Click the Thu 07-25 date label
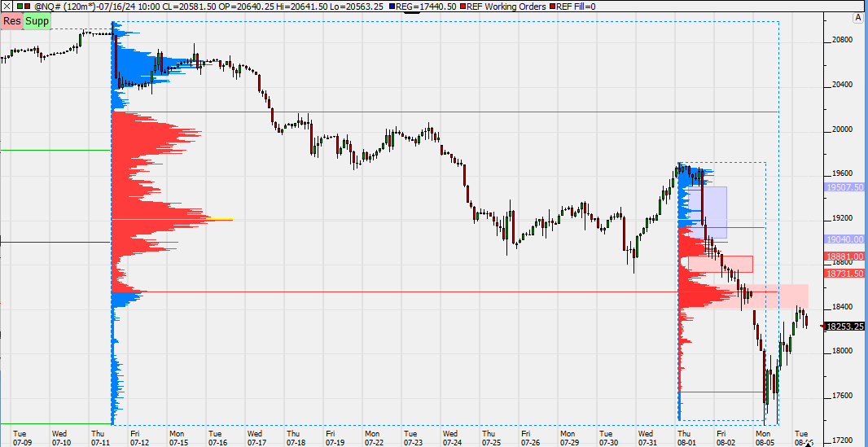The width and height of the screenshot is (868, 447). (x=490, y=437)
